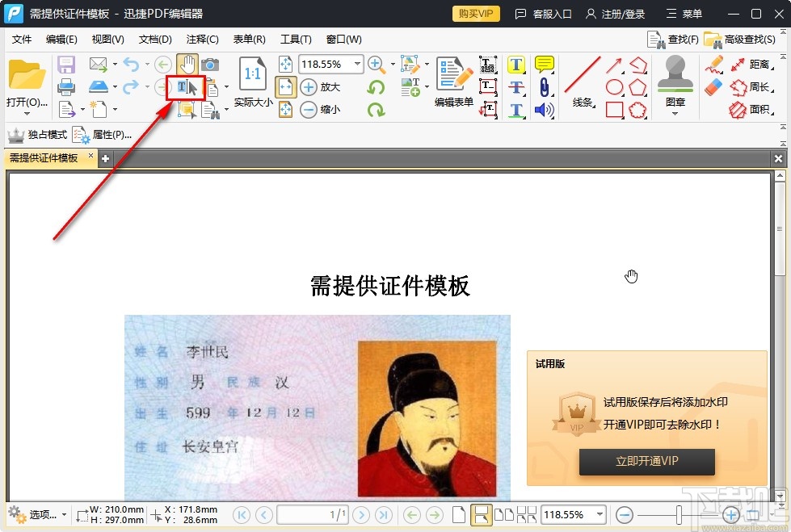Select the paperclip file attachment tool
Screen dimensions: 791x532
pyautogui.click(x=543, y=89)
